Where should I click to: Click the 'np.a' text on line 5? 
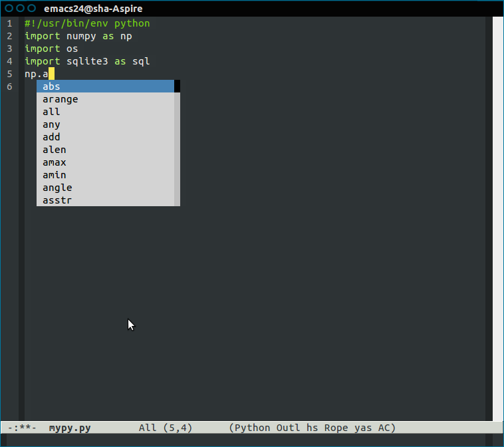point(37,74)
